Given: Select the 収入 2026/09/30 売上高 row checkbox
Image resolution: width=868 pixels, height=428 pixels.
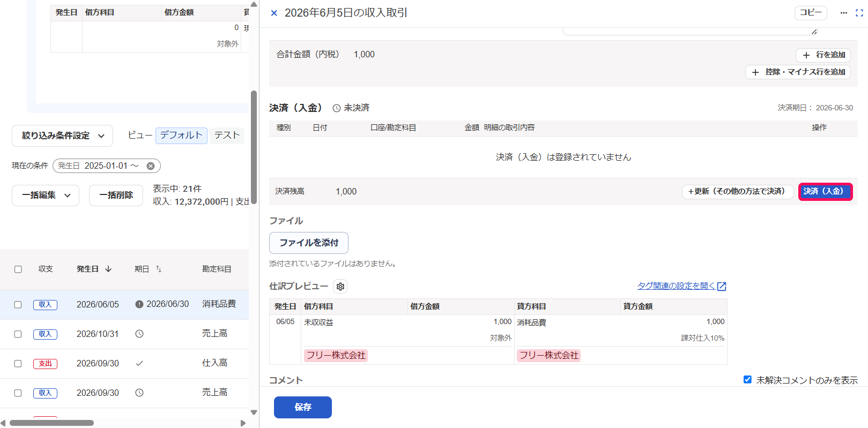Looking at the screenshot, I should [18, 393].
